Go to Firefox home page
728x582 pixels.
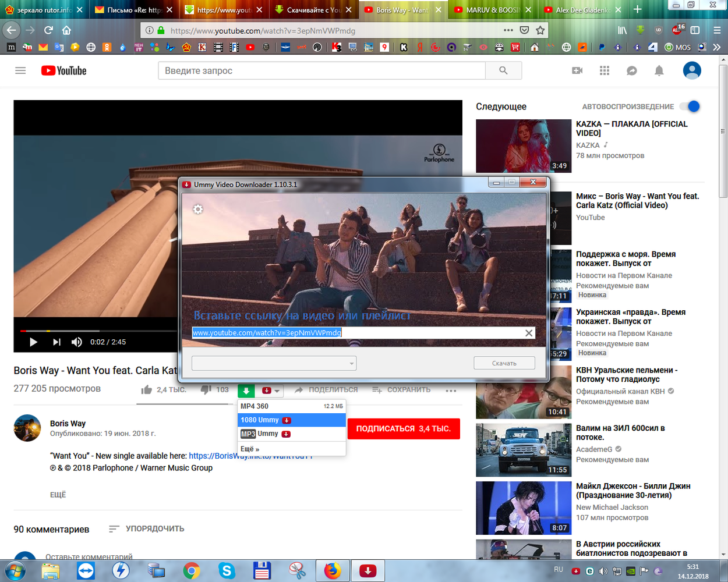point(66,30)
